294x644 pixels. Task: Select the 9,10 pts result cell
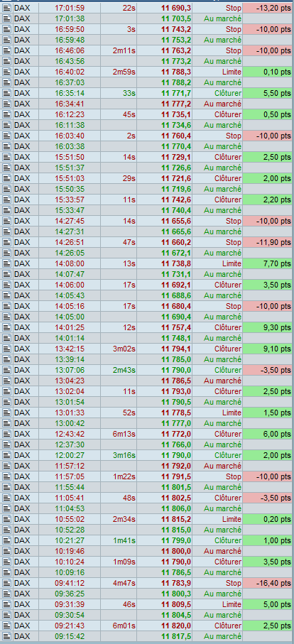267,349
